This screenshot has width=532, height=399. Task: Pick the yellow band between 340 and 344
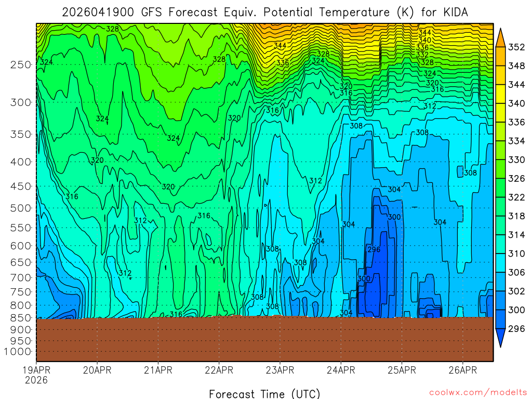coord(500,94)
